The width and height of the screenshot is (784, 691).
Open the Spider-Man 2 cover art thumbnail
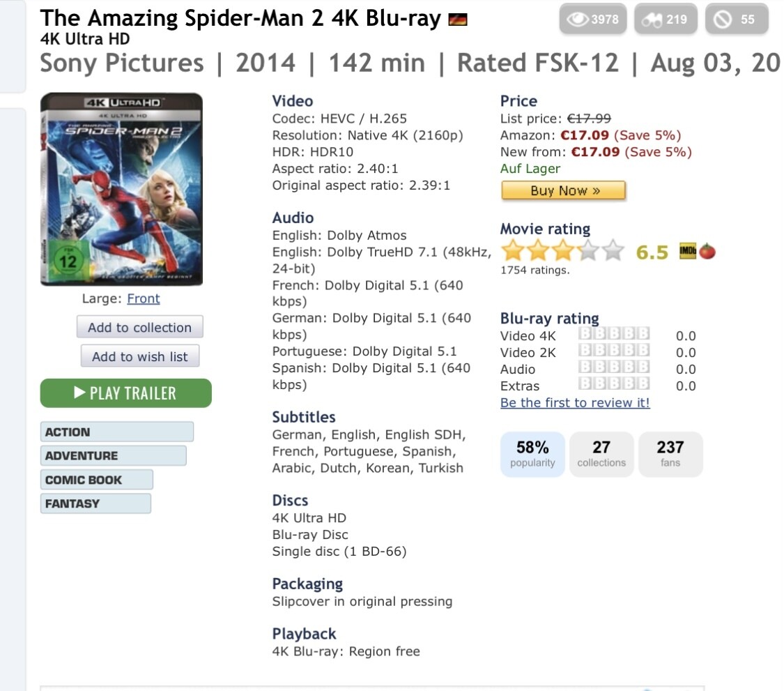[x=122, y=190]
